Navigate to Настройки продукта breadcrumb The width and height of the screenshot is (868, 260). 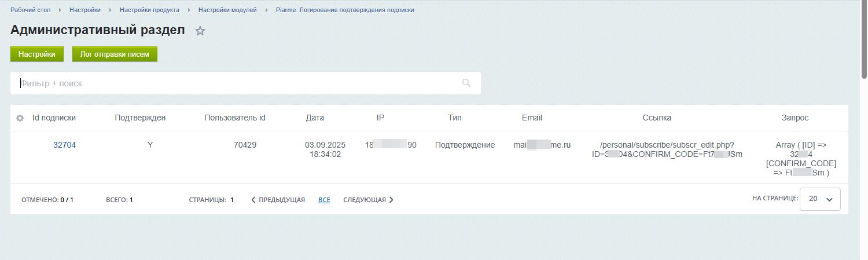pyautogui.click(x=149, y=10)
